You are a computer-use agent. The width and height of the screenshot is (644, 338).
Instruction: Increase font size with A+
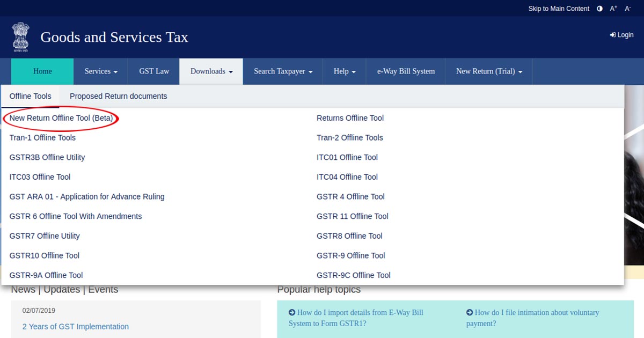(613, 9)
